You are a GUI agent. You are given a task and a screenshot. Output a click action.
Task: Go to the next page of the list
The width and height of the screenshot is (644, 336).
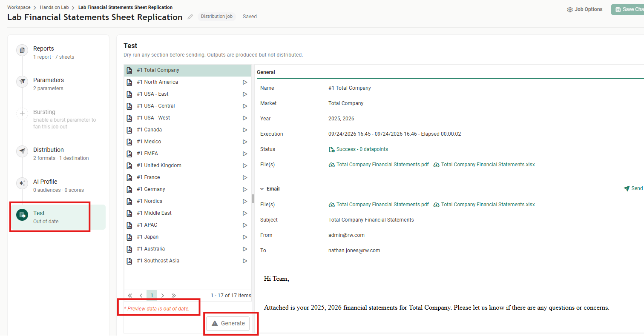[163, 295]
